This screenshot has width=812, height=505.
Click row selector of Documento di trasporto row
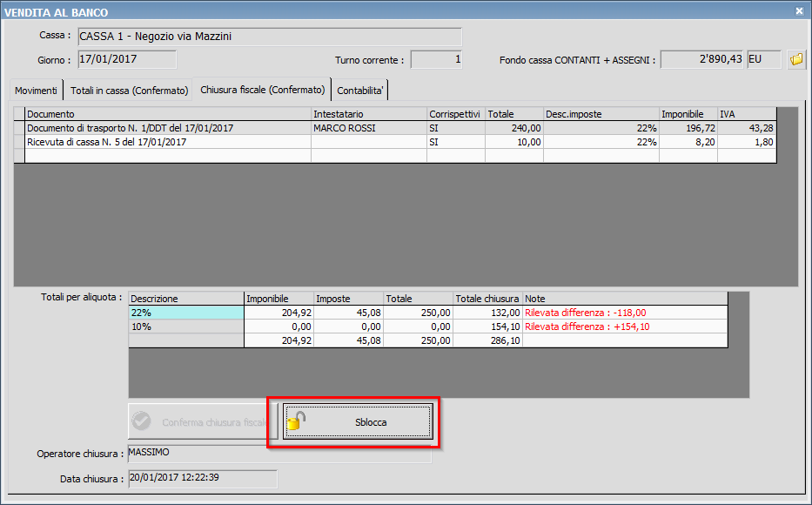19,128
